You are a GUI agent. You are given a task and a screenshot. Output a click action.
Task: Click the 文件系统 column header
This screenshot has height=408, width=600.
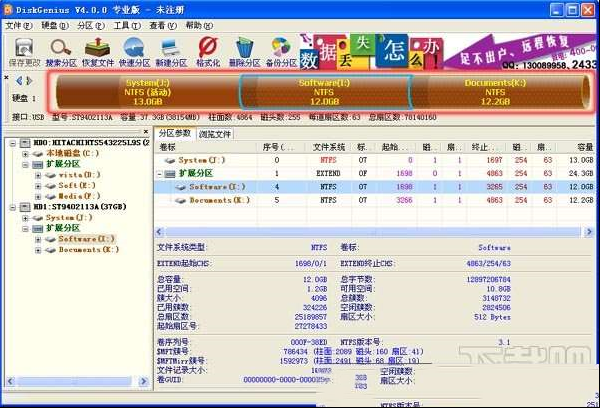(x=328, y=147)
